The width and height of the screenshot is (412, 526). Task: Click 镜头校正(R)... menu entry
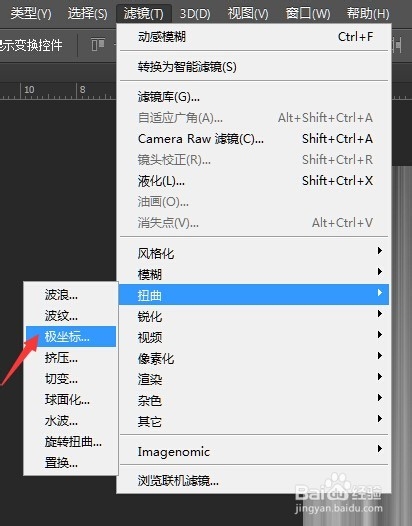254,160
